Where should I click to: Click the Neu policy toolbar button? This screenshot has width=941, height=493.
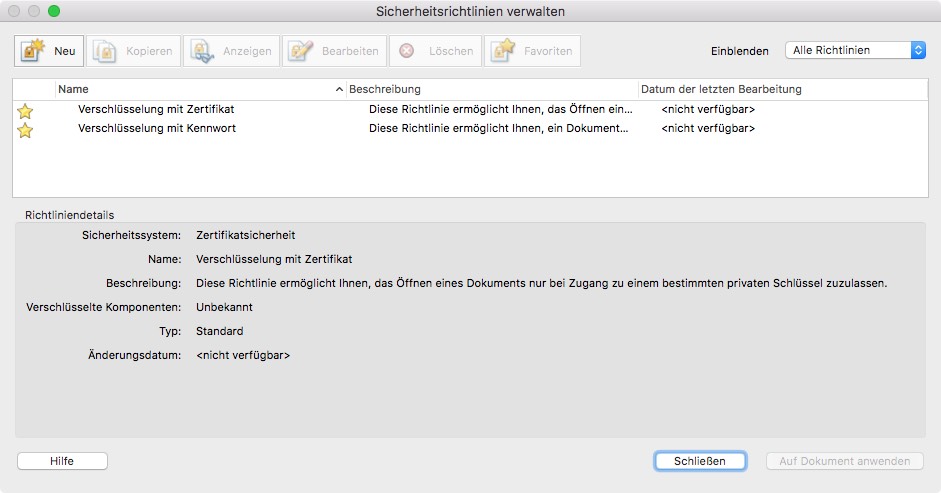coord(49,51)
